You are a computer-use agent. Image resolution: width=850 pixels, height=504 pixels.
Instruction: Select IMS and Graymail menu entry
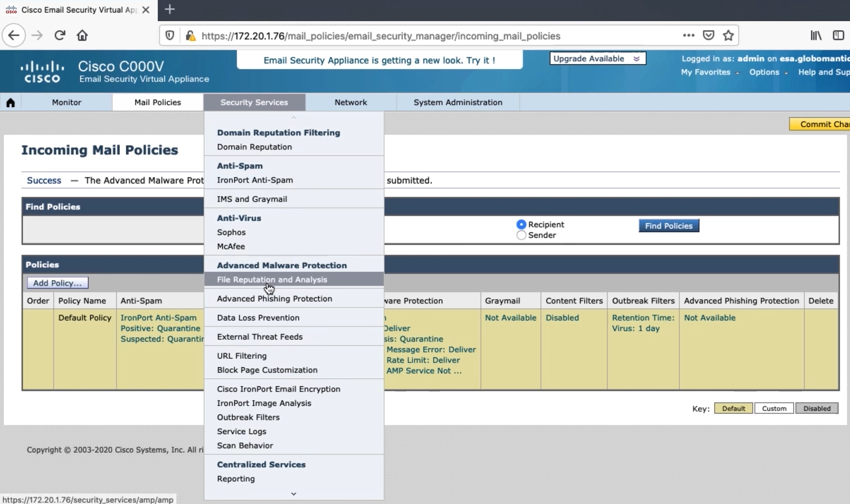point(252,199)
